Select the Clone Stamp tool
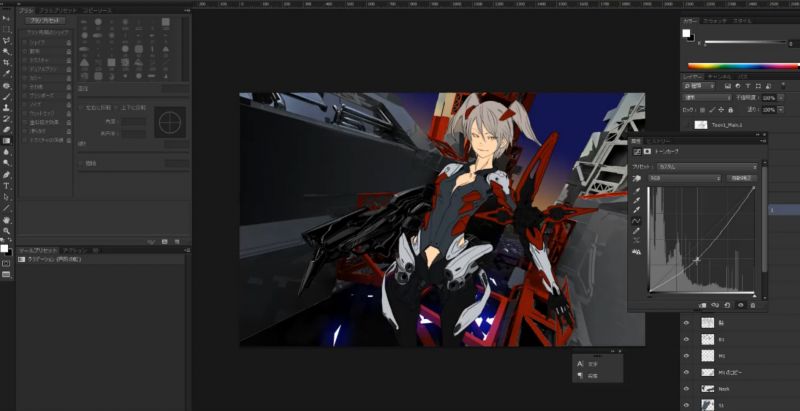Viewport: 800px width, 411px height. [7, 108]
